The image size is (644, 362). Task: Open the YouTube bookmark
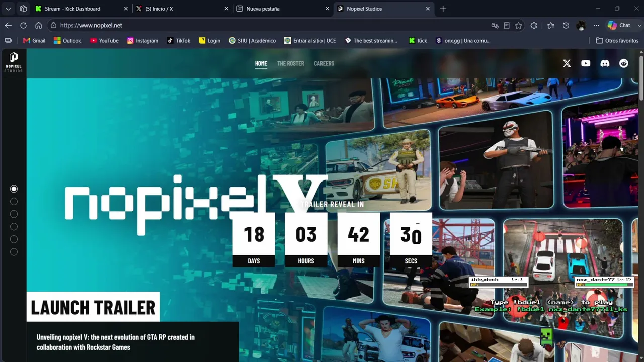tap(104, 41)
